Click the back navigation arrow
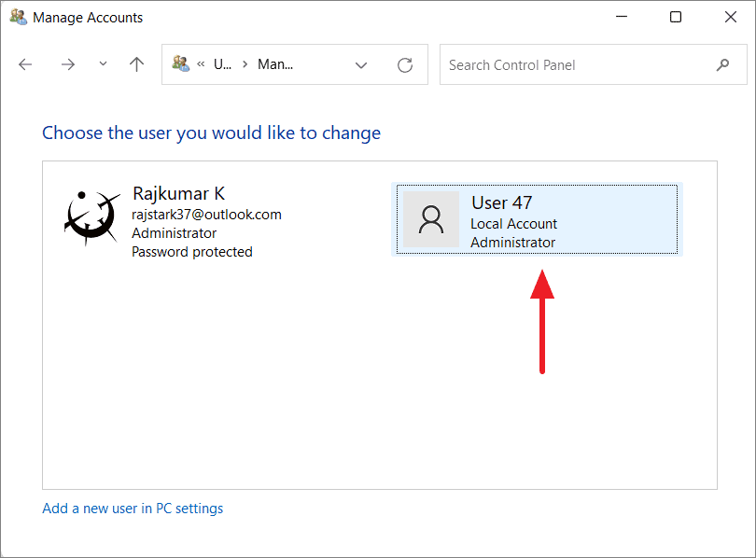 (x=25, y=64)
